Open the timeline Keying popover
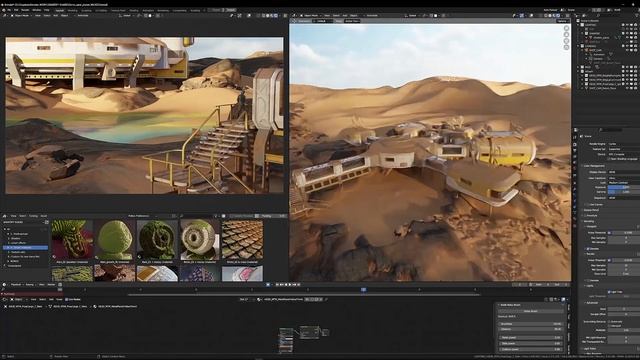This screenshot has height=360, width=640. point(31,284)
